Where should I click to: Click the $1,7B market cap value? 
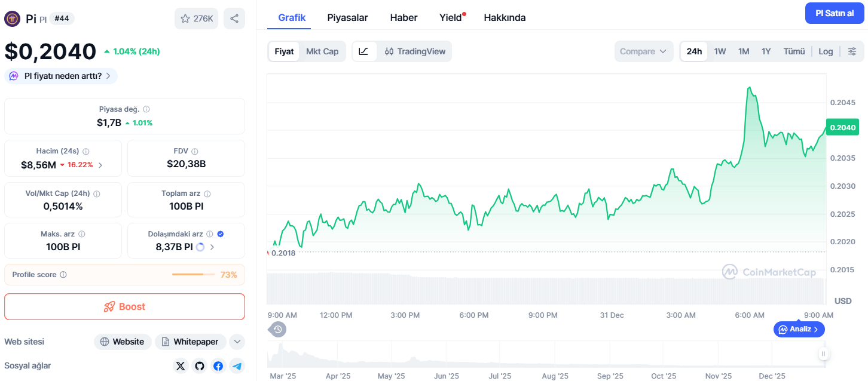pyautogui.click(x=109, y=122)
